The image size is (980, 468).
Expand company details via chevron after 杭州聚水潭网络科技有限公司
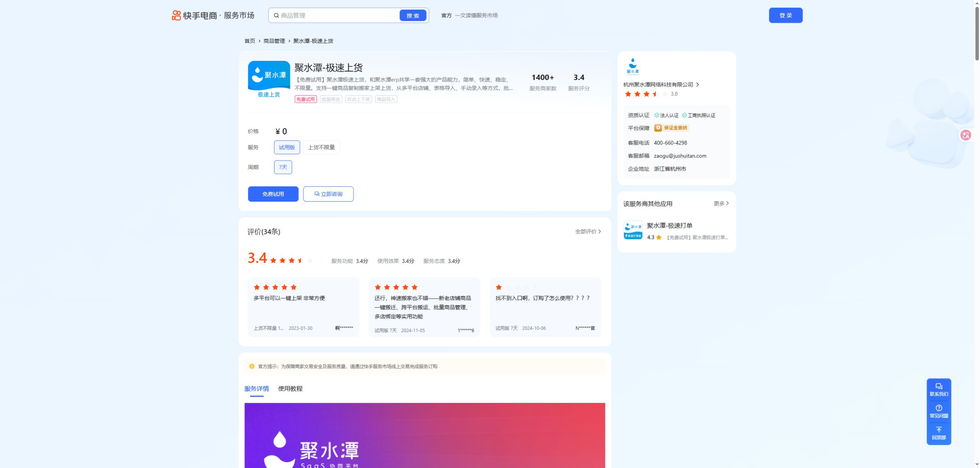[x=697, y=85]
